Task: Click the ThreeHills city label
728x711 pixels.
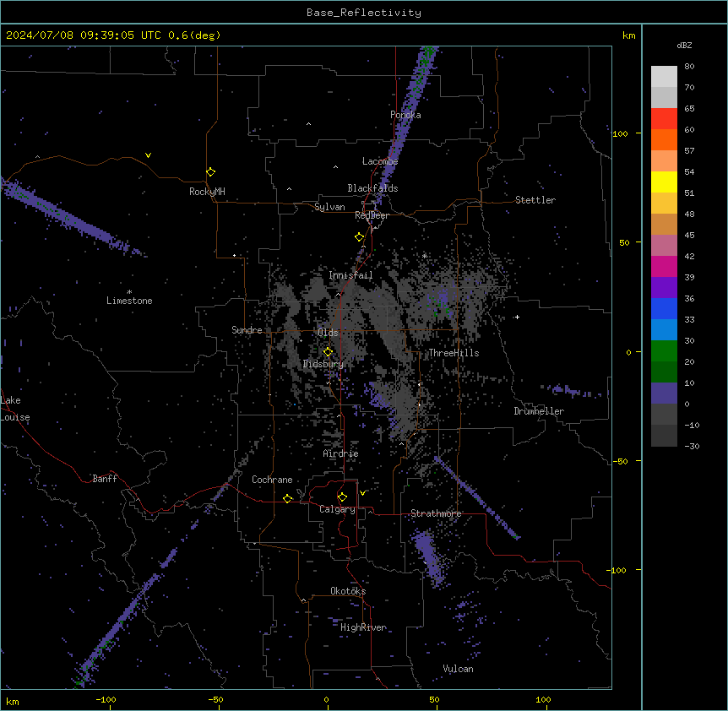Action: tap(454, 353)
